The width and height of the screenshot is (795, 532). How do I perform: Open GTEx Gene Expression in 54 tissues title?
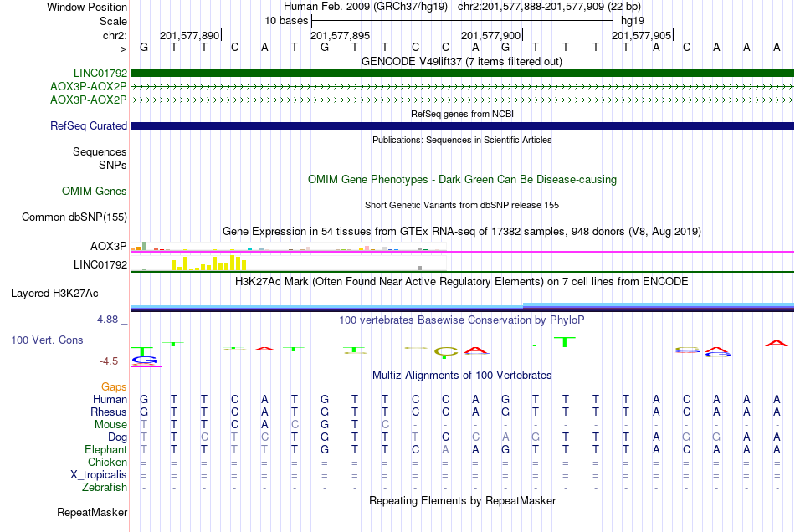(462, 231)
